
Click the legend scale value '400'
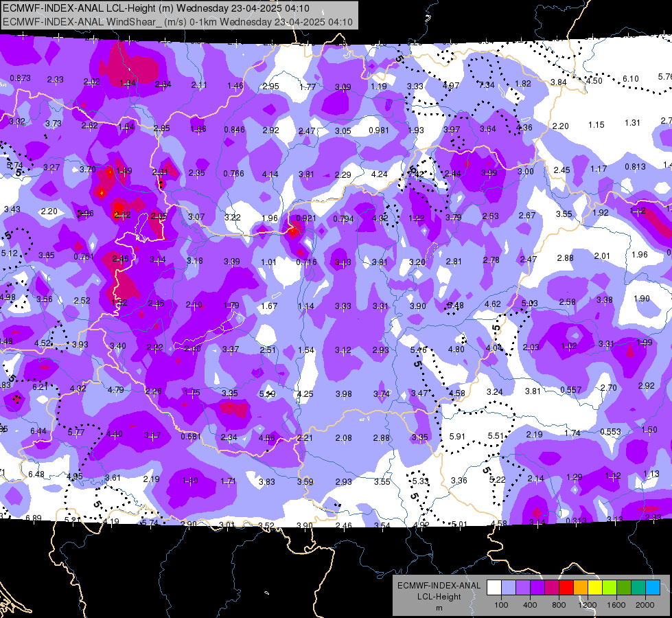[530, 605]
